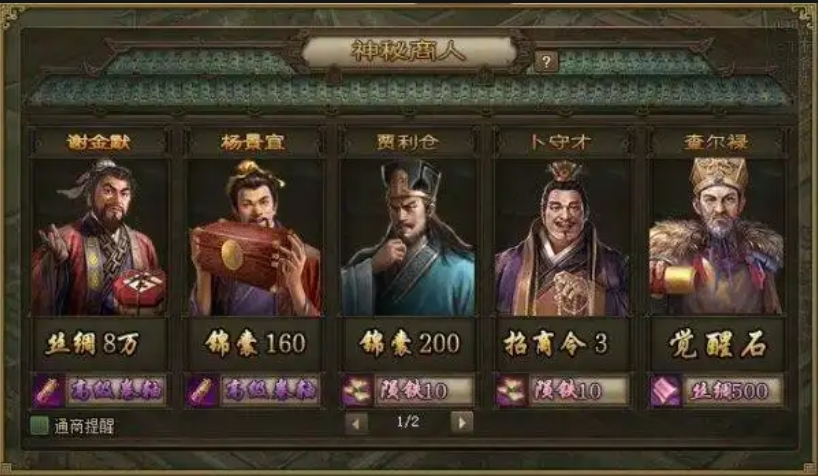
Task: Click the 锦囊 200 reward label
Action: coord(409,344)
